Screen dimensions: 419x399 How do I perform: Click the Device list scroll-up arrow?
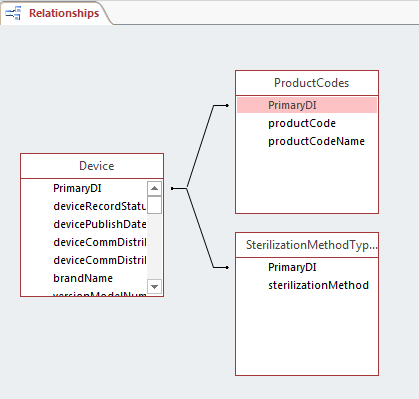(154, 188)
